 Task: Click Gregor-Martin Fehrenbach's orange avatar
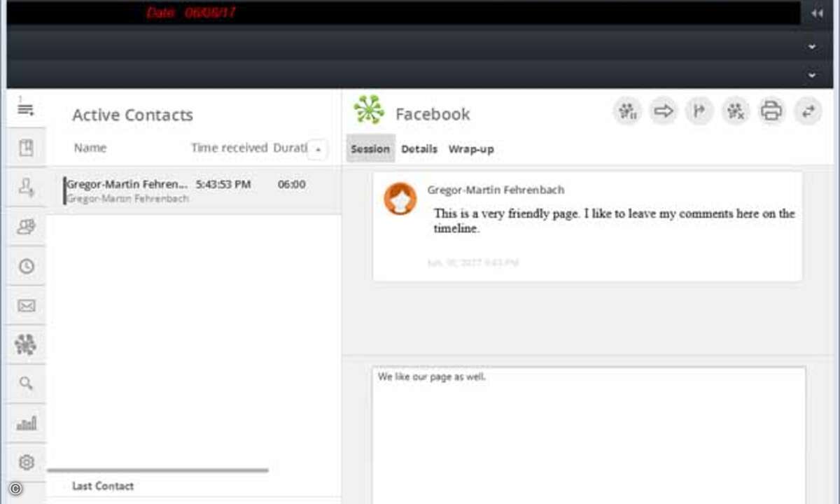(400, 199)
